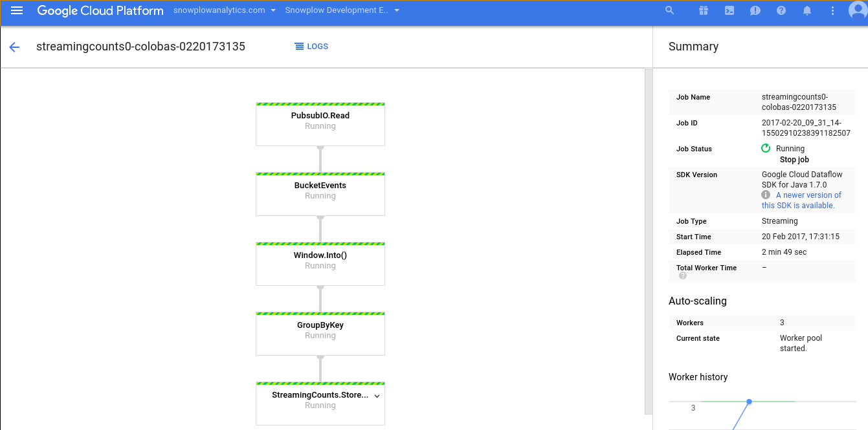Click the Summary panel heading
Viewport: 868px width, 430px height.
(693, 47)
